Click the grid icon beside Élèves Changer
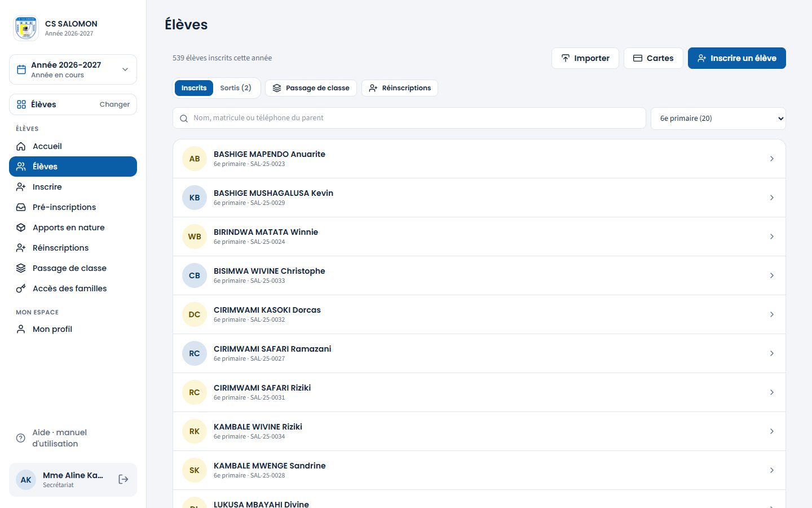The image size is (812, 508). click(21, 104)
